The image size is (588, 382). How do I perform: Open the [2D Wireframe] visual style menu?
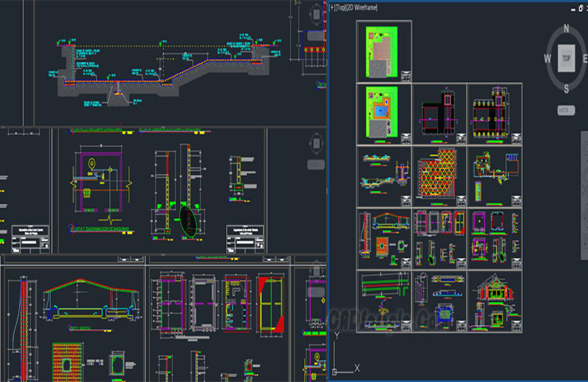pyautogui.click(x=362, y=8)
